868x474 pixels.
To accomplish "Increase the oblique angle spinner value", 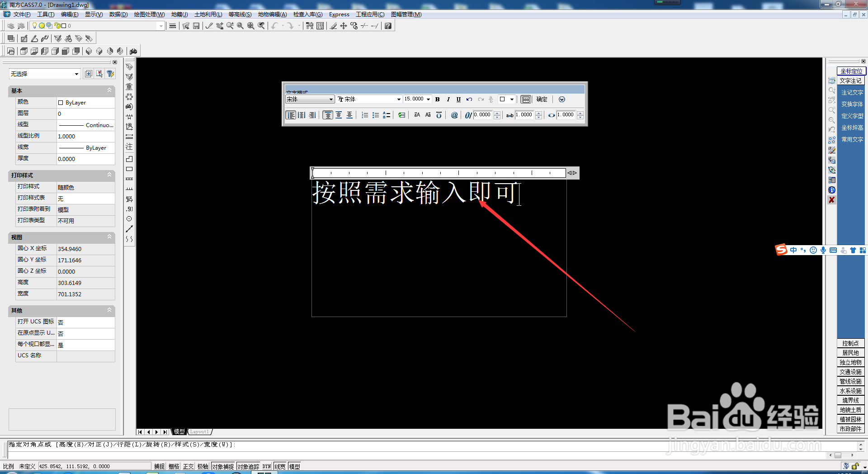I will tap(497, 113).
